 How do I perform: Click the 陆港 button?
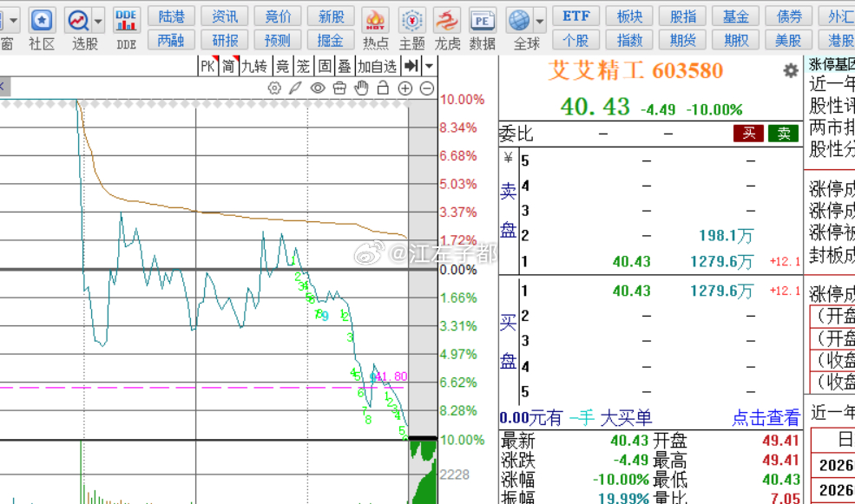pos(171,16)
